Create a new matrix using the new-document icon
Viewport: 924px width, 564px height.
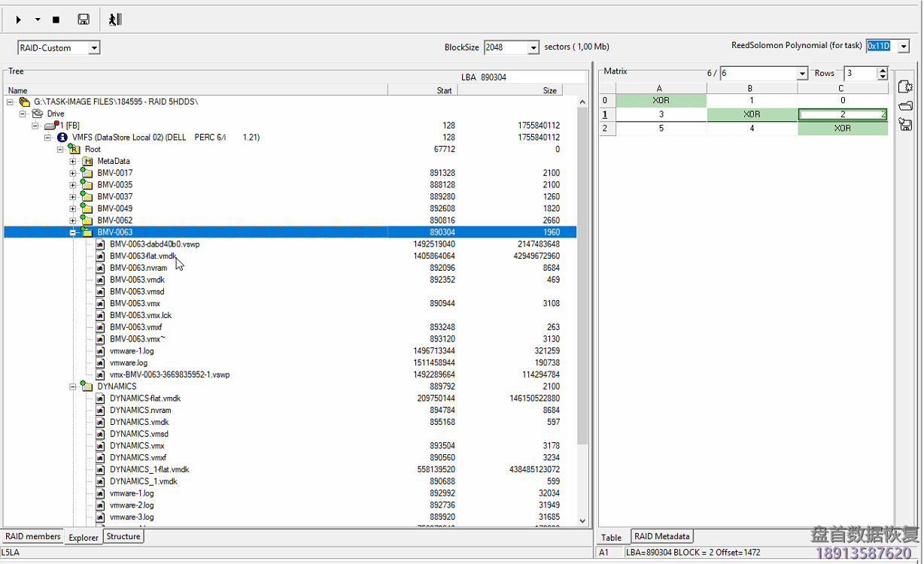pos(905,86)
